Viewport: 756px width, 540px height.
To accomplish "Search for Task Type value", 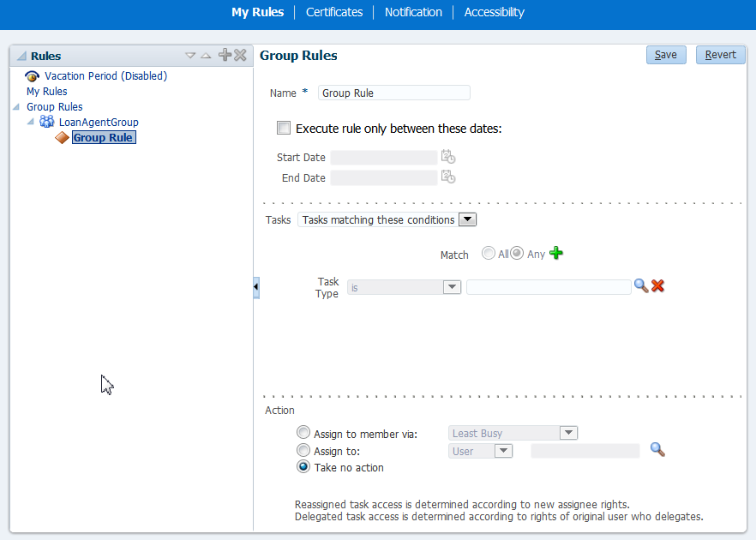I will point(641,286).
